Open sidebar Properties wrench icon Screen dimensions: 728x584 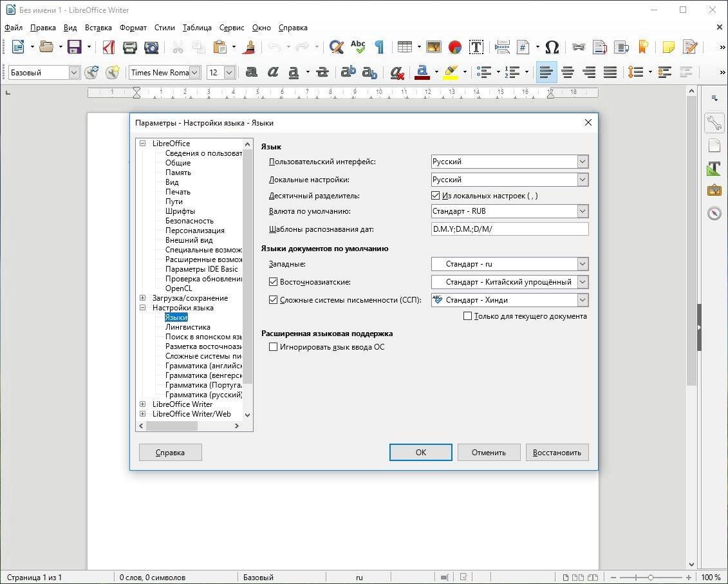click(714, 122)
